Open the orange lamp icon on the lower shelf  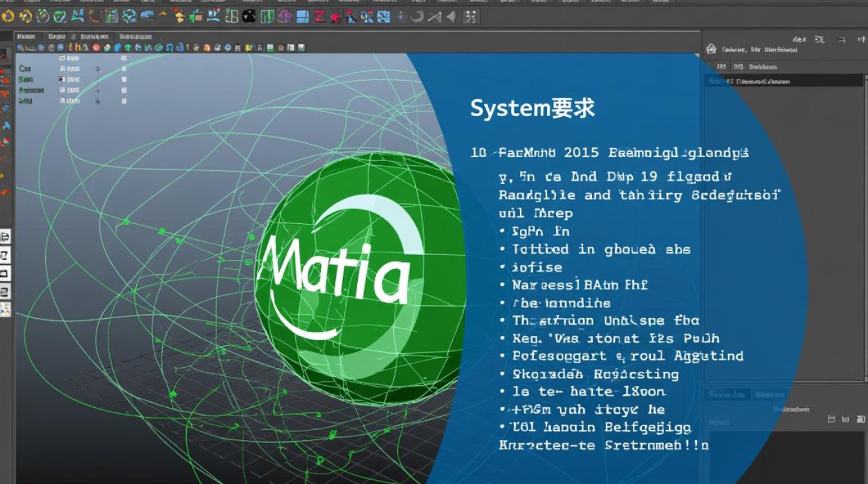(x=205, y=48)
